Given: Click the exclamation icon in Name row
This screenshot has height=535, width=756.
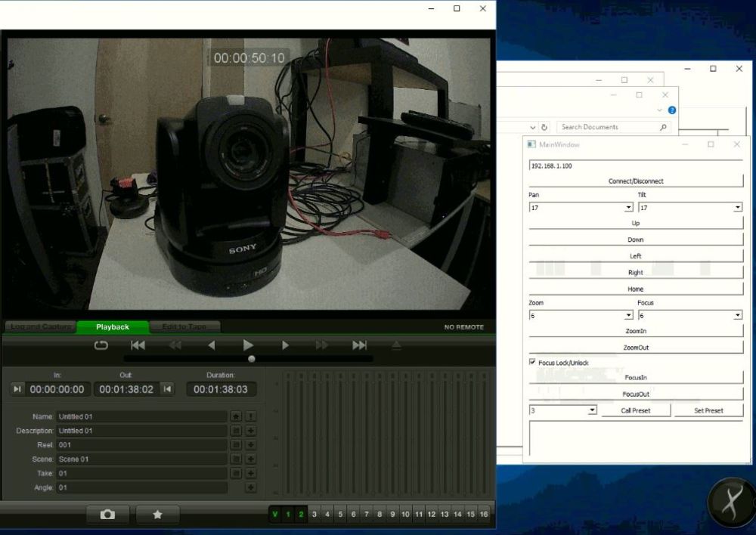Looking at the screenshot, I should (x=251, y=416).
